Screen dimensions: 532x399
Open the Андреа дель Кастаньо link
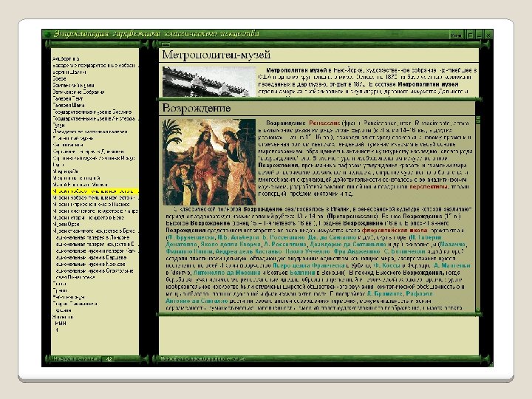pyautogui.click(x=248, y=251)
